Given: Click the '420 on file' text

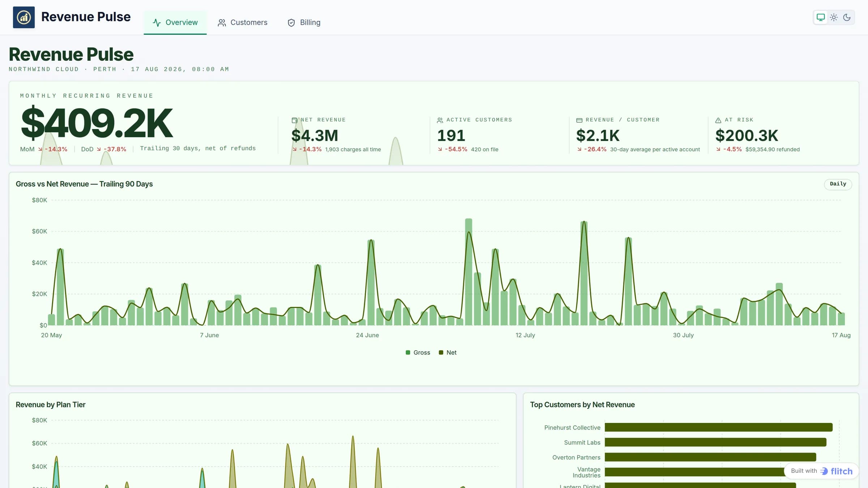Looking at the screenshot, I should (x=485, y=149).
